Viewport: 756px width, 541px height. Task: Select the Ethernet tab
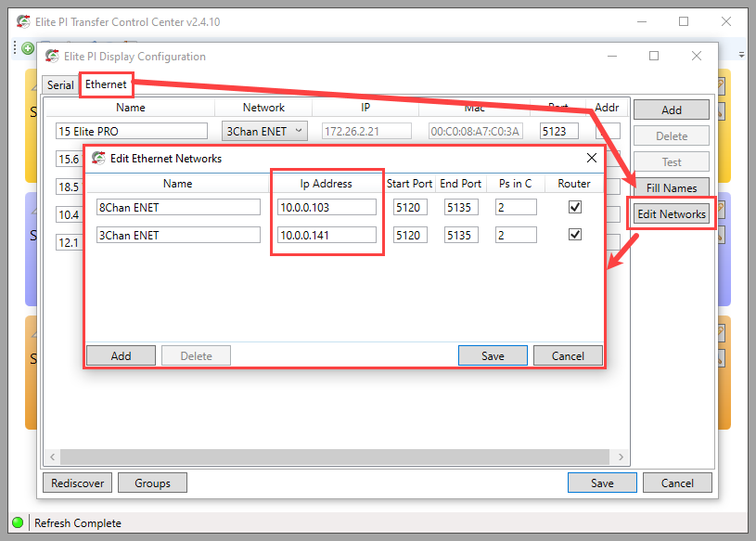[x=106, y=84]
